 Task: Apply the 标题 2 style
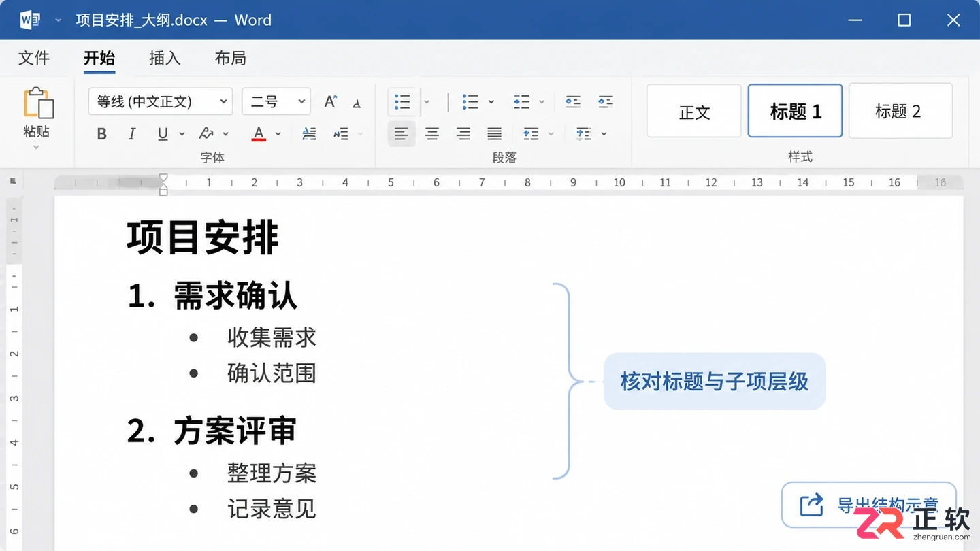pos(900,111)
